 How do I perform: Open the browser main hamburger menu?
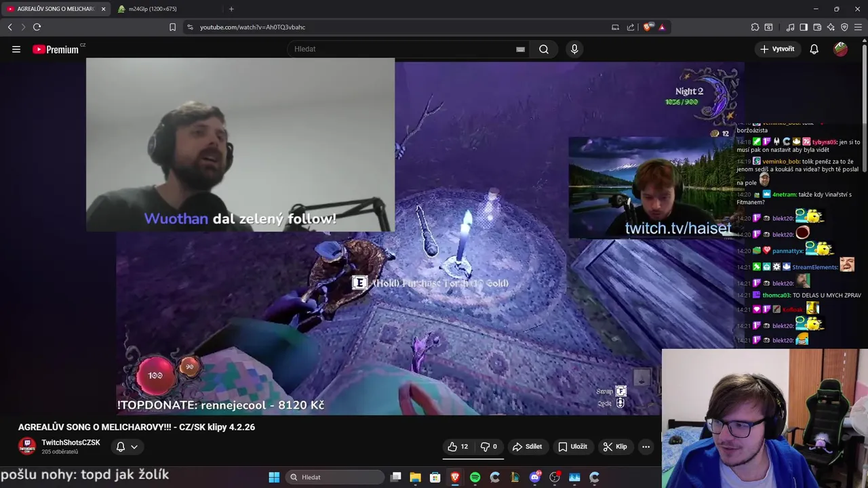pyautogui.click(x=859, y=27)
